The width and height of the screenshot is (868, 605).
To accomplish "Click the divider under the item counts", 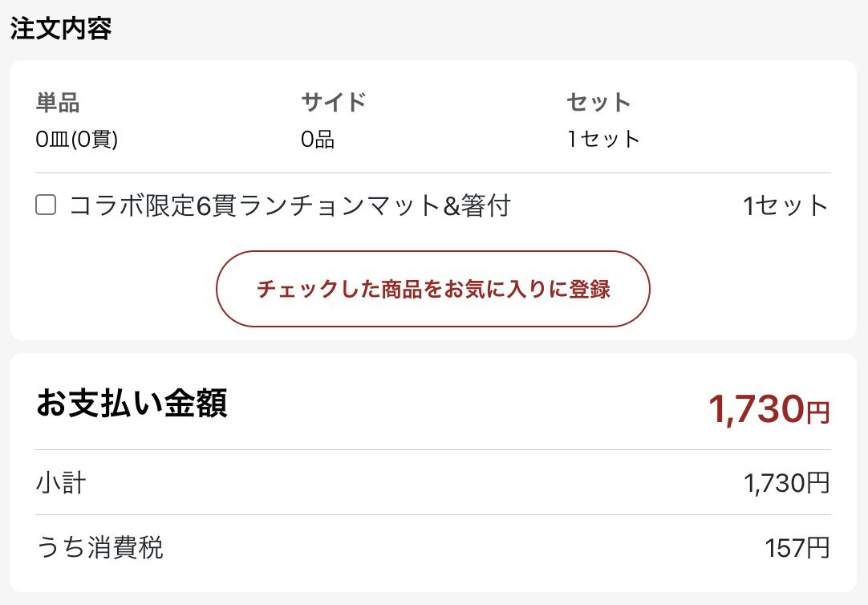I will 433,170.
